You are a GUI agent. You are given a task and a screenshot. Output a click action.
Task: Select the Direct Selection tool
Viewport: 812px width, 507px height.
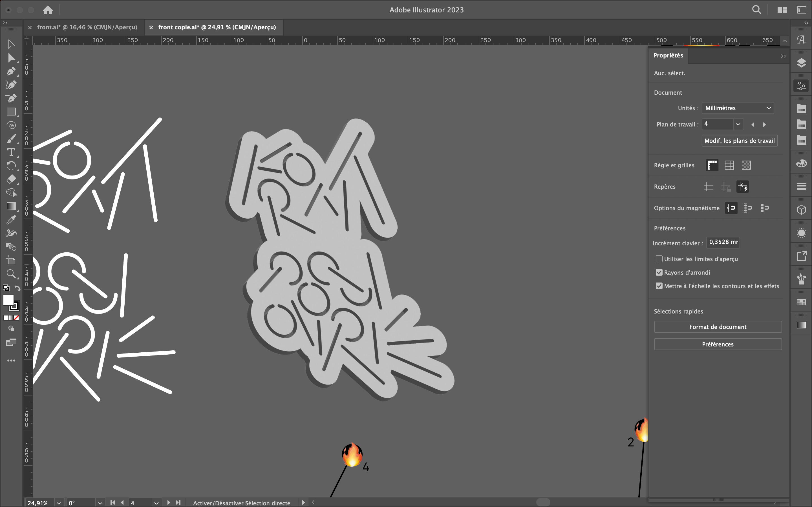pyautogui.click(x=11, y=58)
